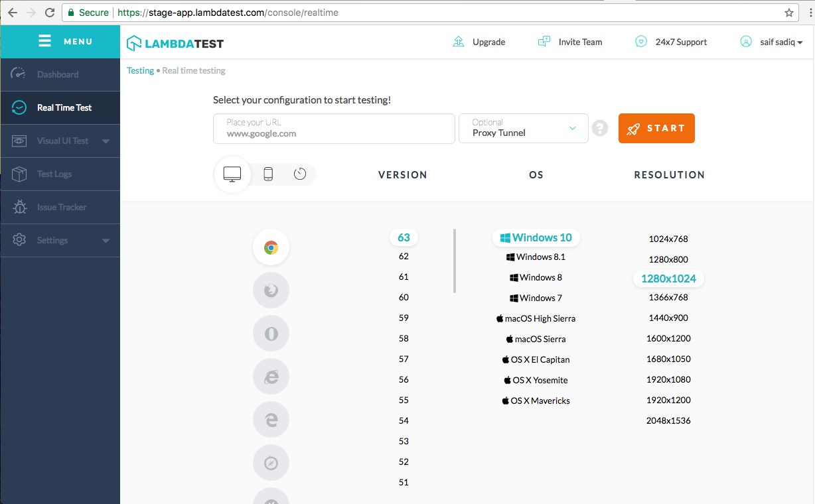815x504 pixels.
Task: Select Windows 10 OS
Action: coord(536,237)
